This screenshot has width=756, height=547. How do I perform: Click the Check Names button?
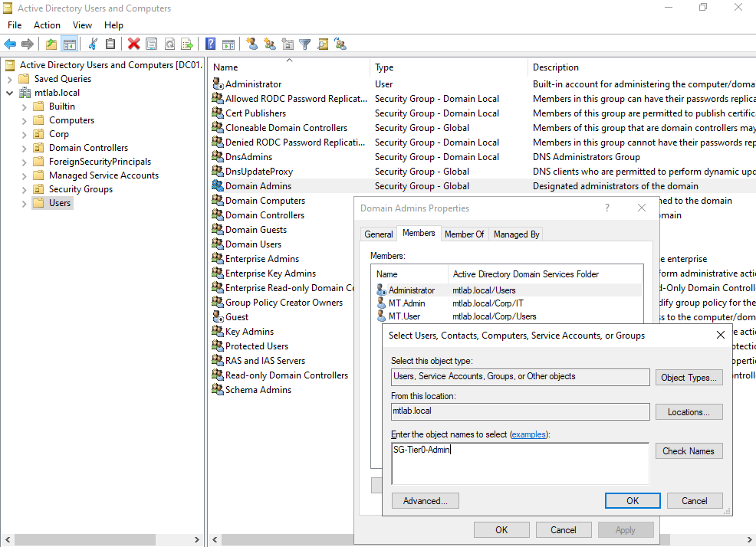(689, 451)
